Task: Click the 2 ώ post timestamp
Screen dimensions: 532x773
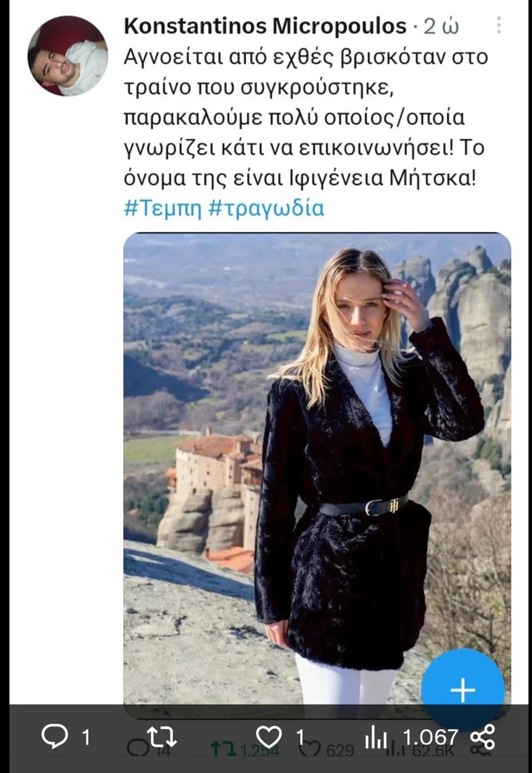Action: [x=441, y=26]
